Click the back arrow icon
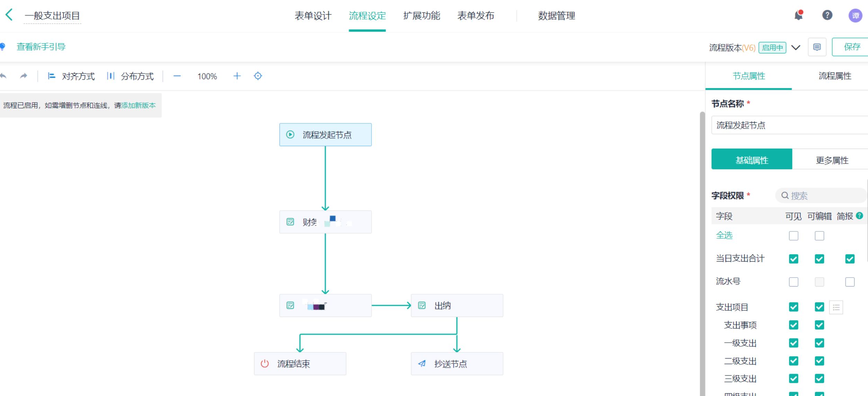868x396 pixels. point(9,15)
